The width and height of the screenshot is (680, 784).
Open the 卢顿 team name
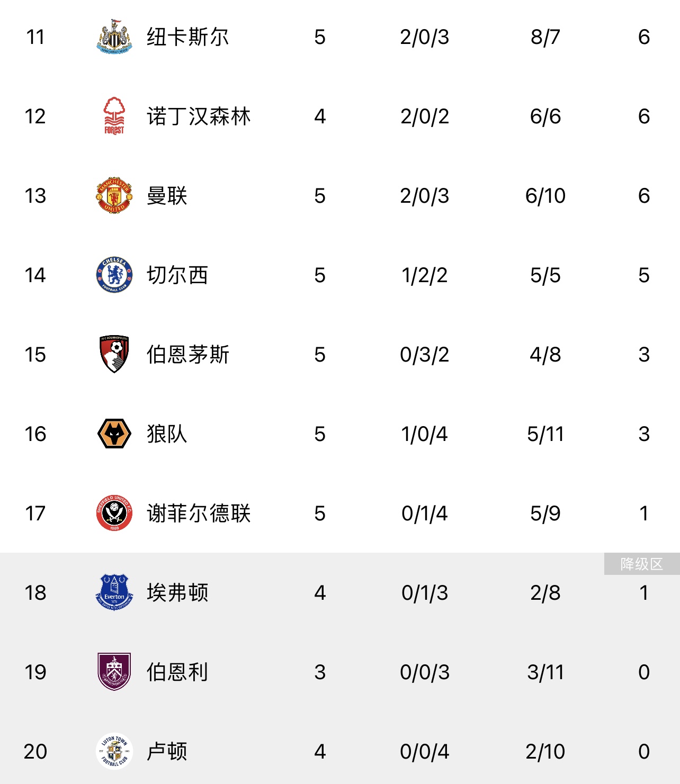[x=167, y=752]
